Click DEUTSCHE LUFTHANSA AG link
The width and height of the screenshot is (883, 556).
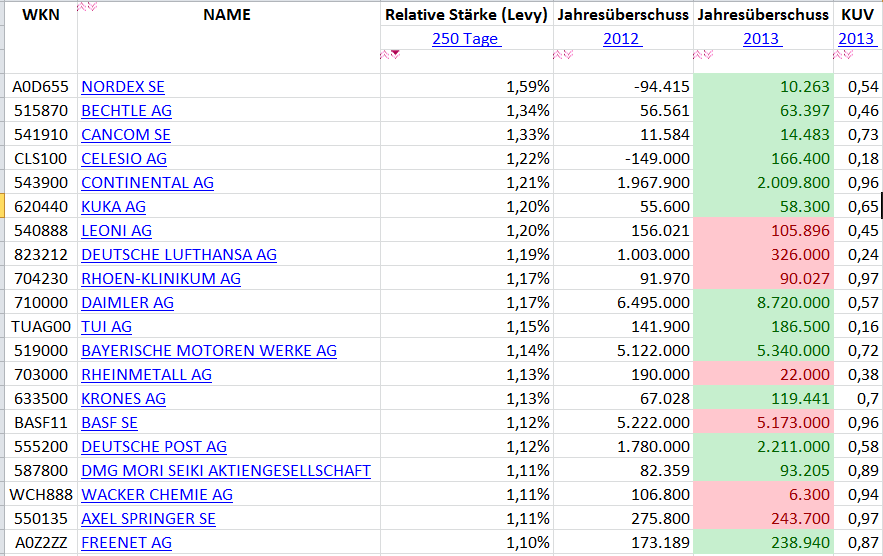(179, 255)
